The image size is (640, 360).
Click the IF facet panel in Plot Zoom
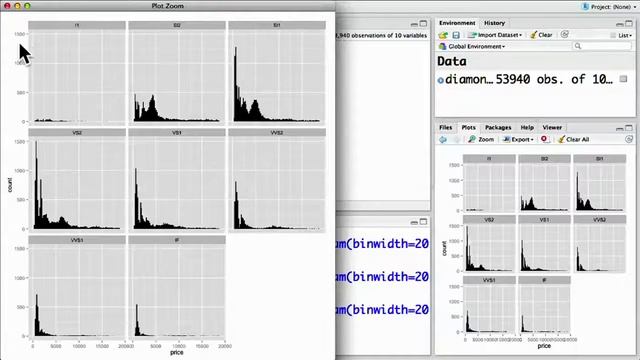(x=177, y=287)
